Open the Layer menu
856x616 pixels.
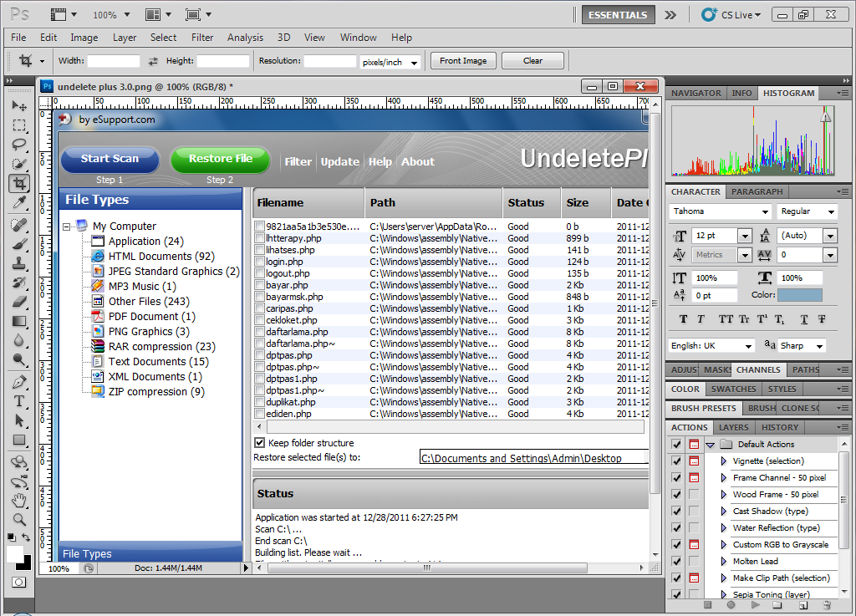pyautogui.click(x=125, y=38)
